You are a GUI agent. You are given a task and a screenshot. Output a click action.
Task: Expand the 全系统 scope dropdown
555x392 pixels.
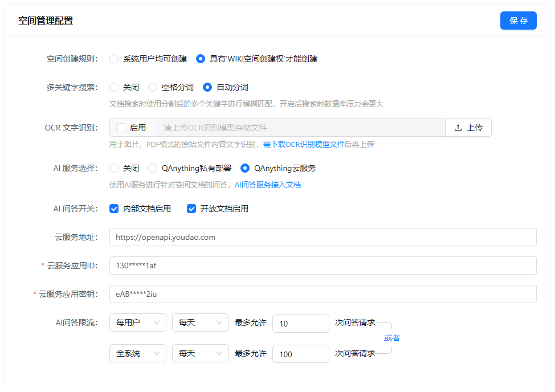[x=138, y=353]
